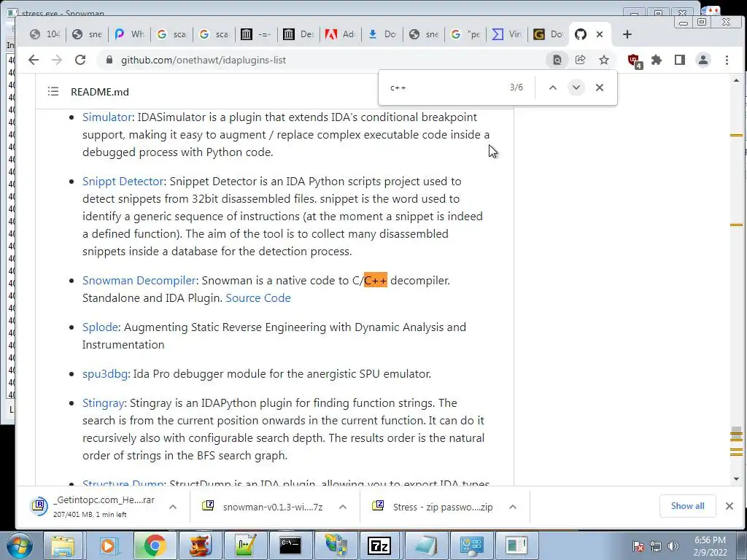Switch to Chrome in the taskbar
Image resolution: width=747 pixels, height=560 pixels.
tap(154, 545)
